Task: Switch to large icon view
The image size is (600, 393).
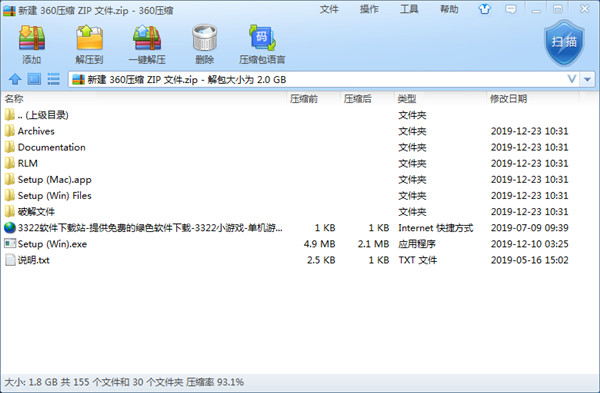Action: pos(34,79)
